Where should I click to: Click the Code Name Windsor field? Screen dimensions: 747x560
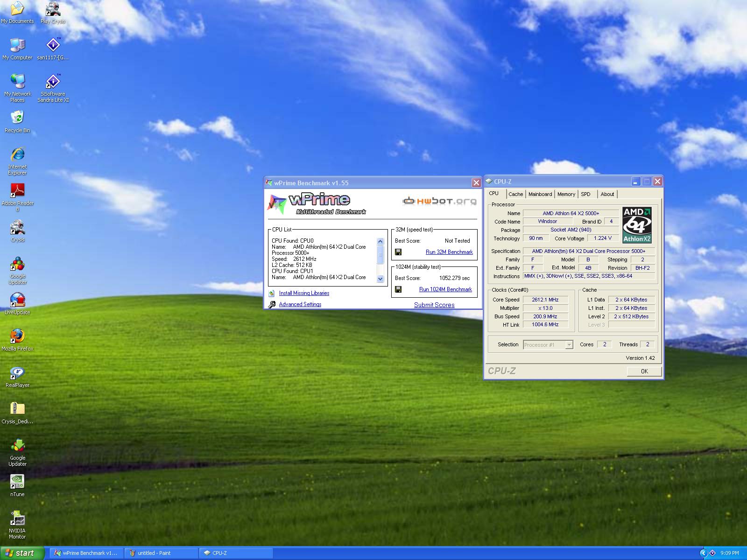click(547, 221)
